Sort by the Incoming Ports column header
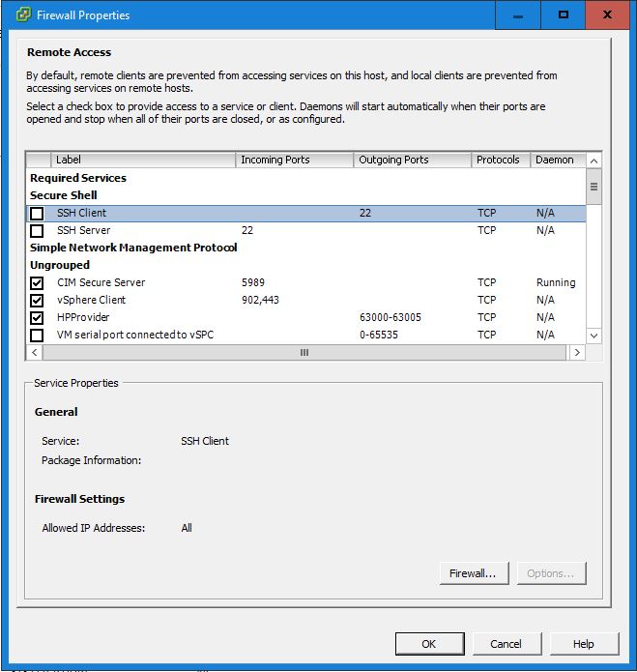The image size is (637, 672). point(294,160)
